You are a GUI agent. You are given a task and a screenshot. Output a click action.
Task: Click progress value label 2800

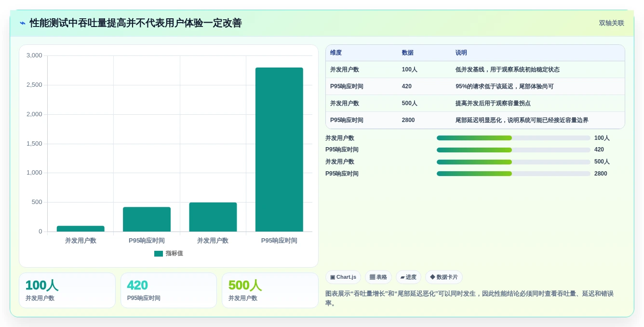(601, 174)
